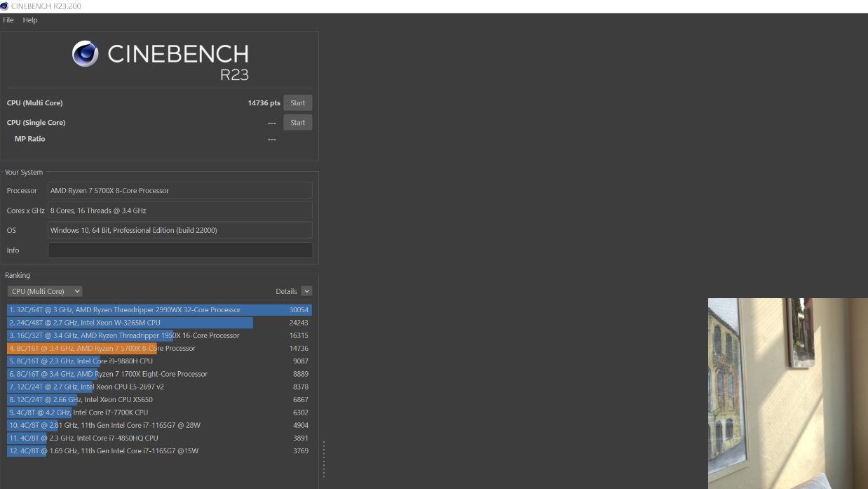868x489 pixels.
Task: Open the CPU (Multi Core) ranking dropdown
Action: pos(45,291)
